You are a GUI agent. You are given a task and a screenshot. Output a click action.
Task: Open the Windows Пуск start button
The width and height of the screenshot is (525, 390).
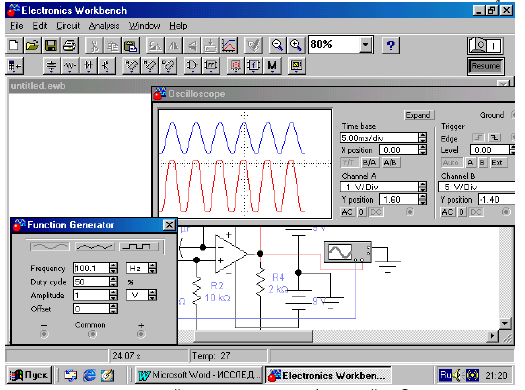[x=29, y=375]
